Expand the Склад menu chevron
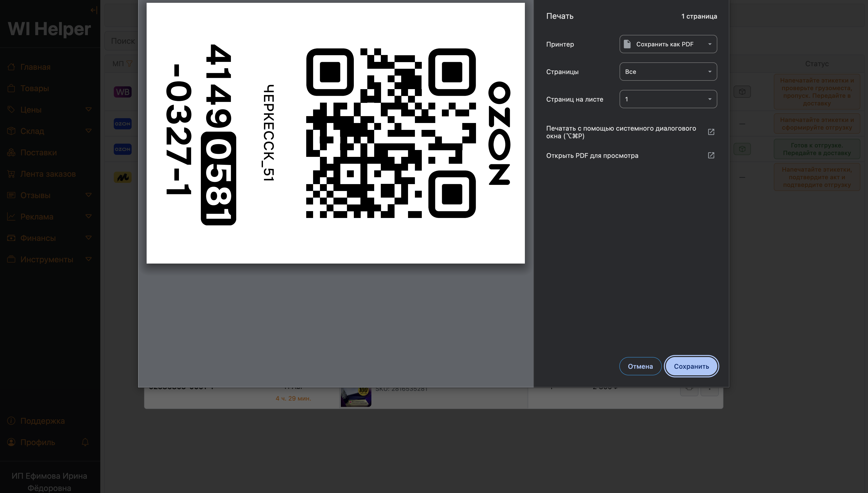The height and width of the screenshot is (493, 868). [x=89, y=131]
